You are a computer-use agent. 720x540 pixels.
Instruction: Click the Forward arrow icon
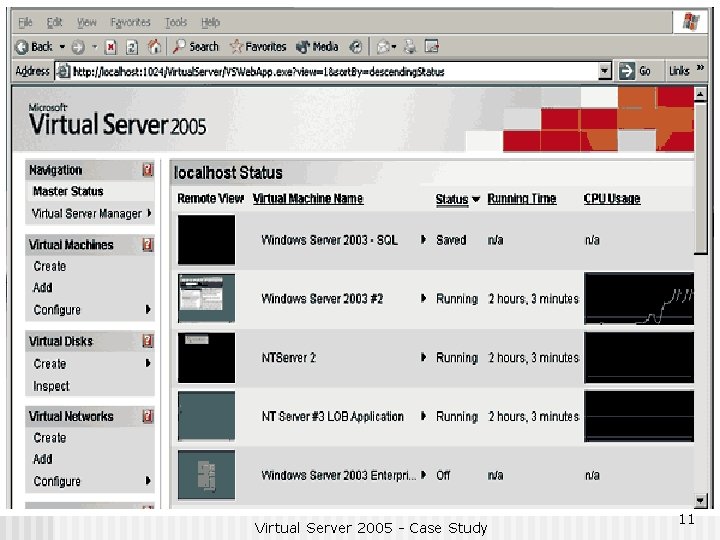tap(78, 47)
